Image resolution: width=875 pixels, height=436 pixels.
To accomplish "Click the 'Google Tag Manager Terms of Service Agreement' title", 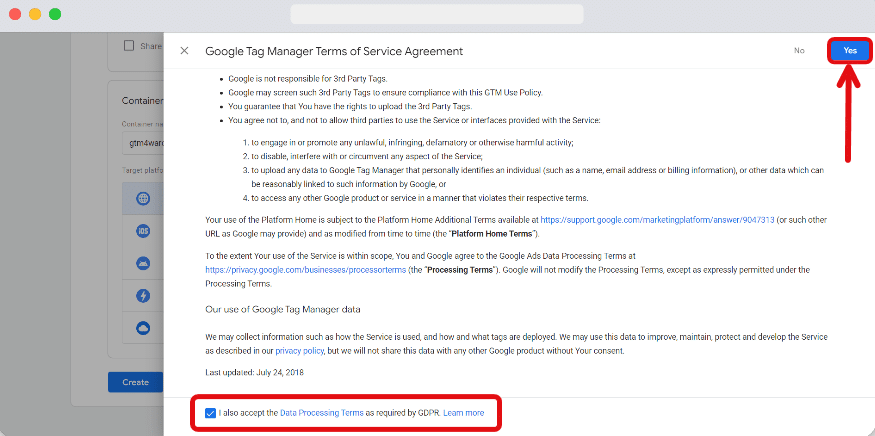I will (x=334, y=51).
